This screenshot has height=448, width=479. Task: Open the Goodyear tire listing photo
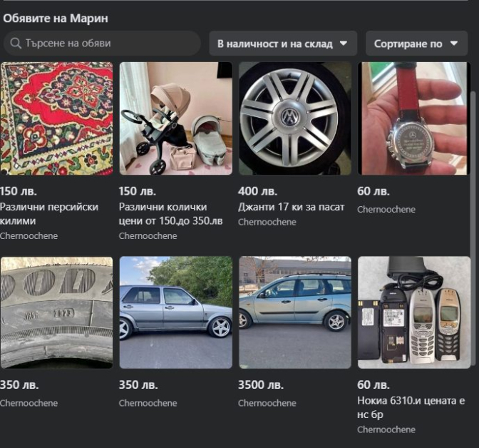coord(56,312)
